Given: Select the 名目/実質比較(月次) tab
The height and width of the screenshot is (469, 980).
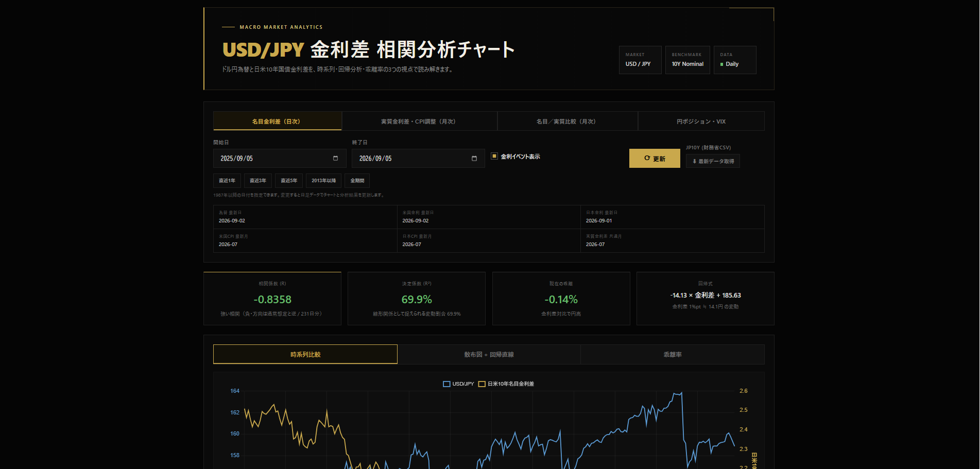Looking at the screenshot, I should coord(567,121).
